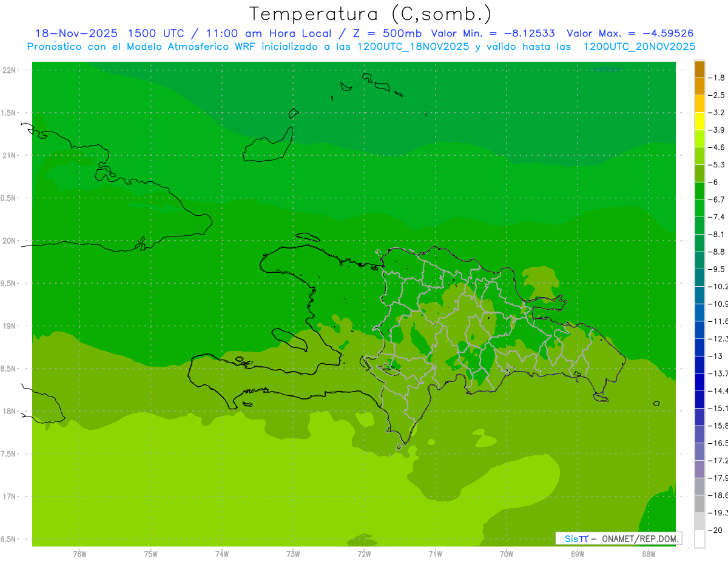Click the "71W" longitude axis label
Viewport: 728px width, 562px height.
[435, 554]
